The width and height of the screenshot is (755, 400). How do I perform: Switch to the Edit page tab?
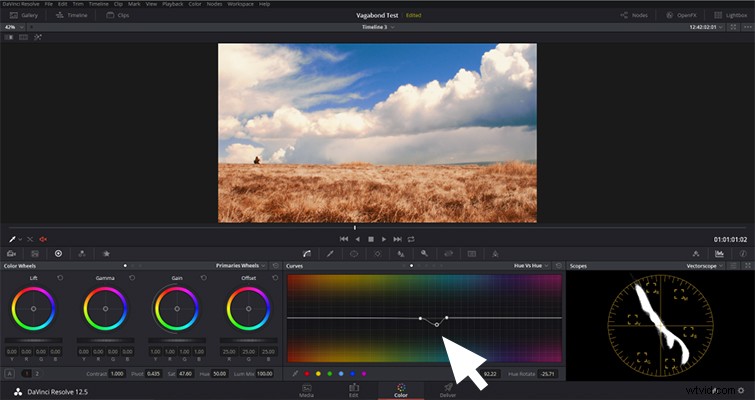[354, 390]
